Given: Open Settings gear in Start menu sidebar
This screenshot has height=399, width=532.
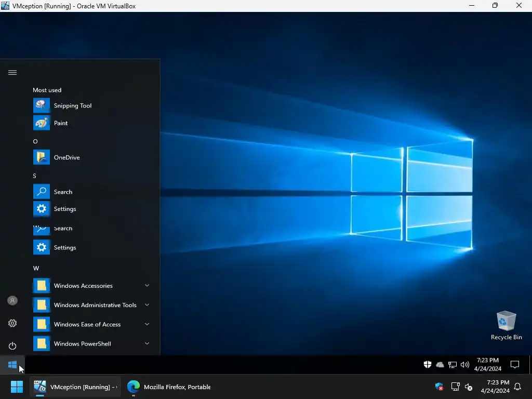Looking at the screenshot, I should pos(12,323).
